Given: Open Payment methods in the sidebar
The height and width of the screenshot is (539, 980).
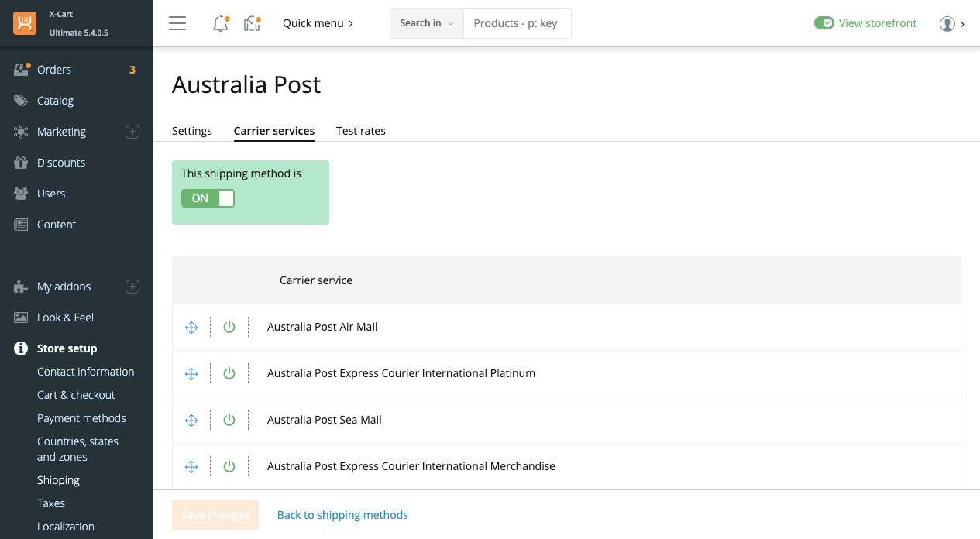Looking at the screenshot, I should 81,418.
